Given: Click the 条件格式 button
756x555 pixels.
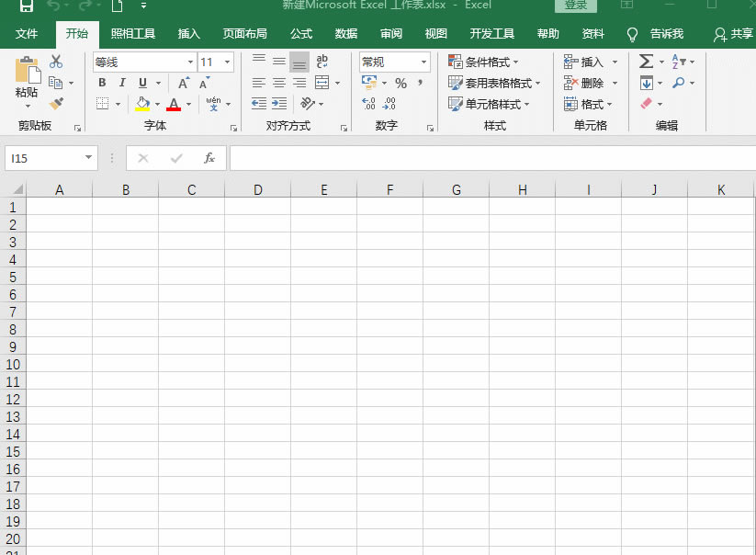Looking at the screenshot, I should [x=484, y=62].
